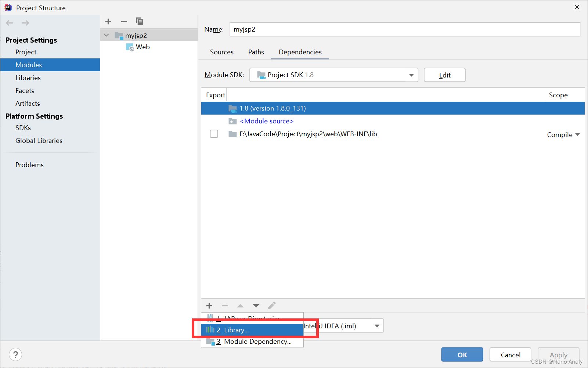Click the Module source folder icon
The height and width of the screenshot is (368, 588).
click(232, 121)
